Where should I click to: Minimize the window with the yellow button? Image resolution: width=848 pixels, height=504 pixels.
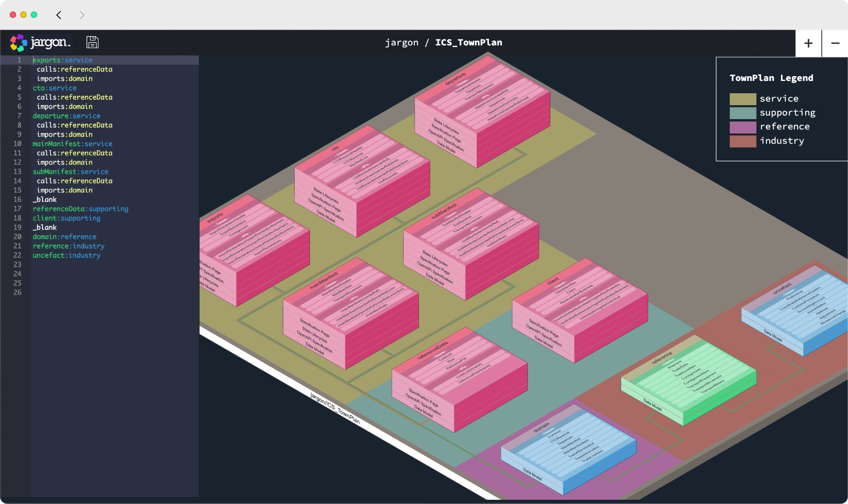tap(24, 15)
